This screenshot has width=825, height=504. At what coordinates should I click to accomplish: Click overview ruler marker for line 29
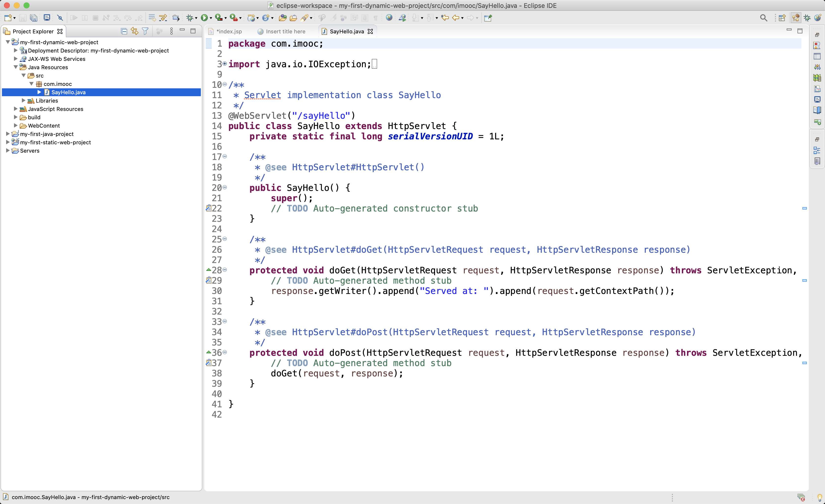[805, 280]
